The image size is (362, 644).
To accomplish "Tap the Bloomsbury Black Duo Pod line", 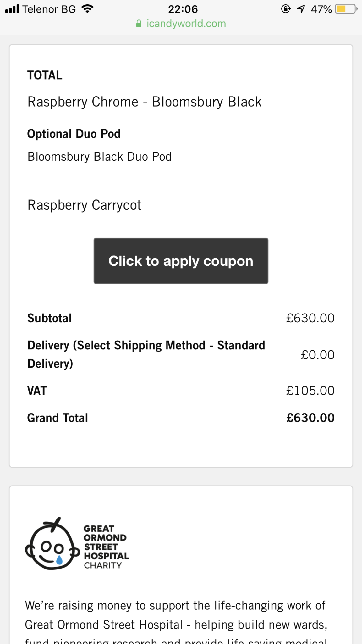I will [99, 157].
